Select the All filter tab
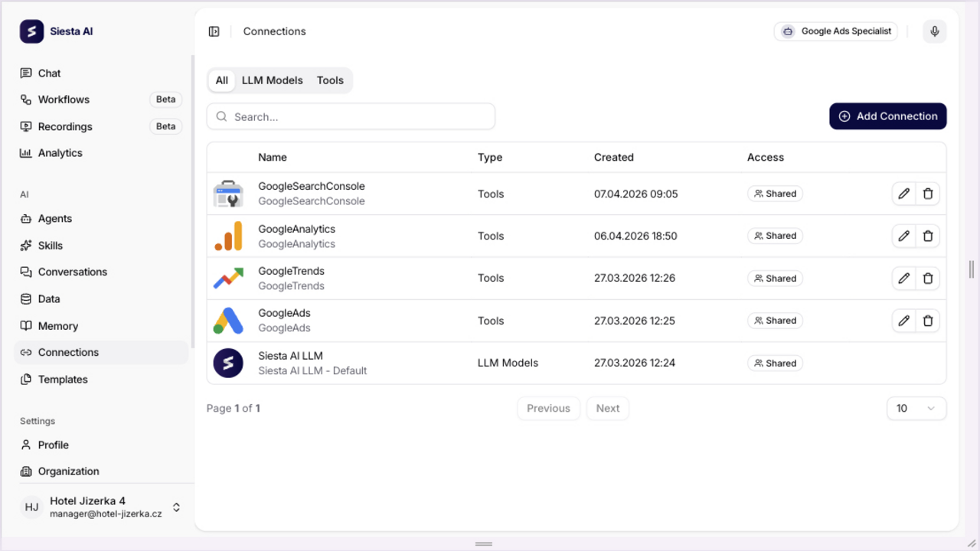The height and width of the screenshot is (551, 980). pos(222,80)
